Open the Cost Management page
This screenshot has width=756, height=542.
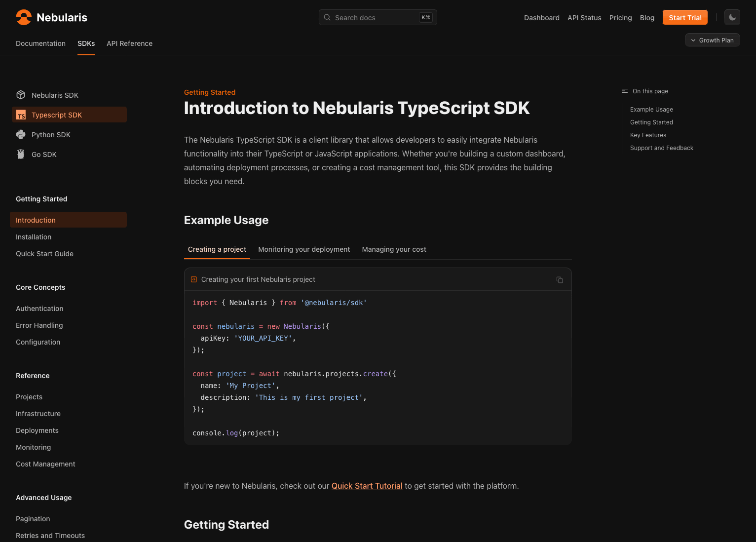pyautogui.click(x=45, y=464)
